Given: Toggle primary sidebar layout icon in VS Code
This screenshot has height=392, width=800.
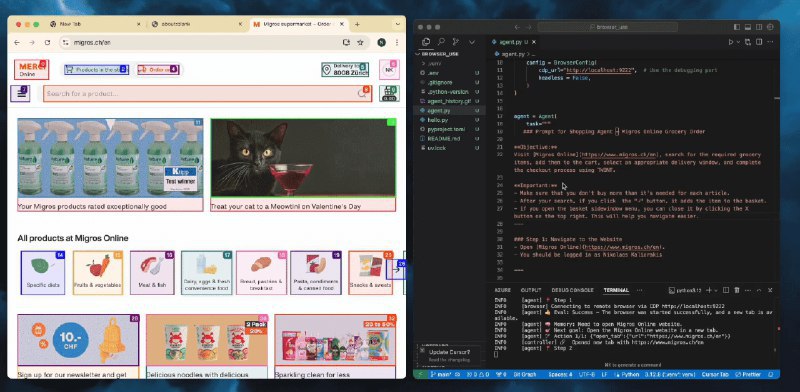Looking at the screenshot, I should (x=737, y=27).
